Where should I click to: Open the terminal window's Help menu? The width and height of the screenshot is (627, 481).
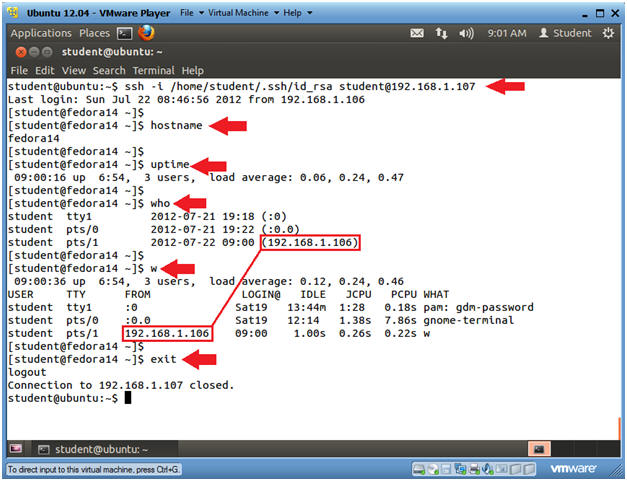(x=193, y=71)
